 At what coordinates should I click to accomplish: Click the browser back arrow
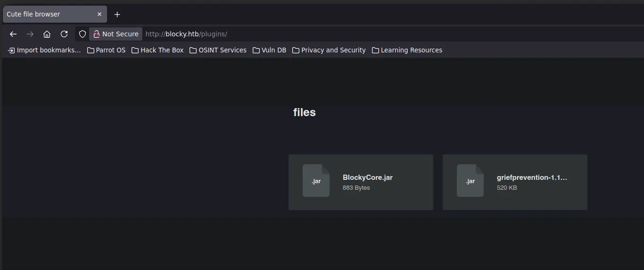(x=13, y=34)
